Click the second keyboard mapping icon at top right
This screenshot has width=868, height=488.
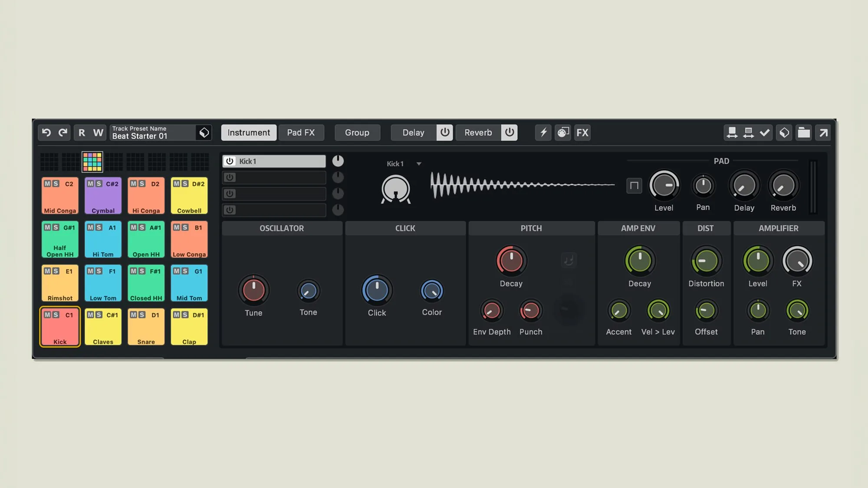tap(749, 133)
